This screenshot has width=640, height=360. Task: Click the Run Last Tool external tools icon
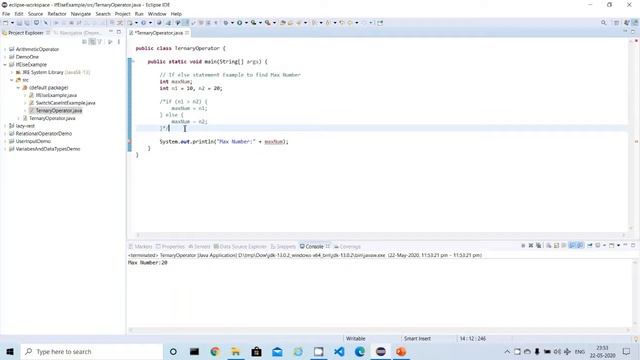(267, 23)
